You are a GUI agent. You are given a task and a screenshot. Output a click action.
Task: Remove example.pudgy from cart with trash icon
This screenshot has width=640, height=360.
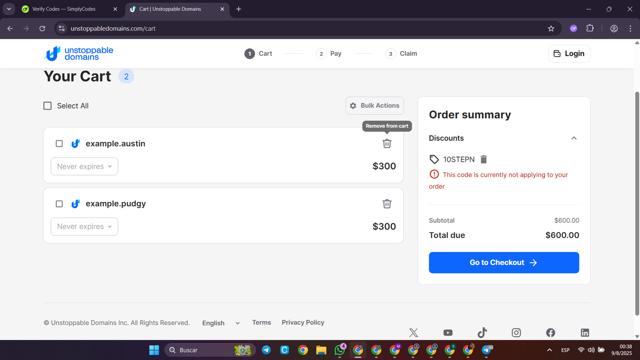click(x=387, y=204)
